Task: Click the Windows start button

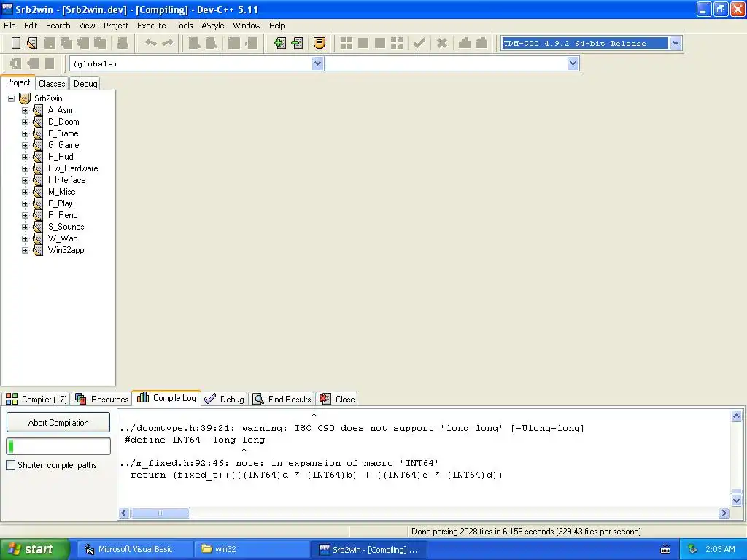Action: click(35, 549)
